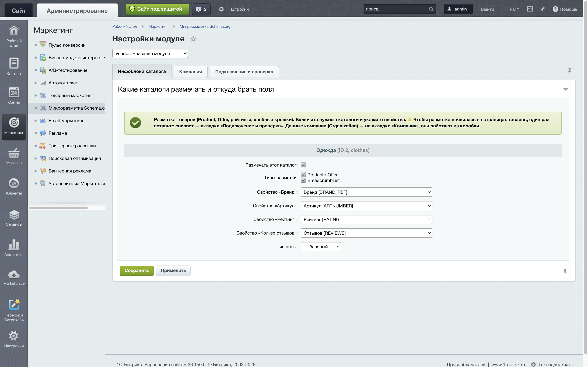The width and height of the screenshot is (588, 367).
Task: Click the pin icon beside tabs
Action: (569, 71)
